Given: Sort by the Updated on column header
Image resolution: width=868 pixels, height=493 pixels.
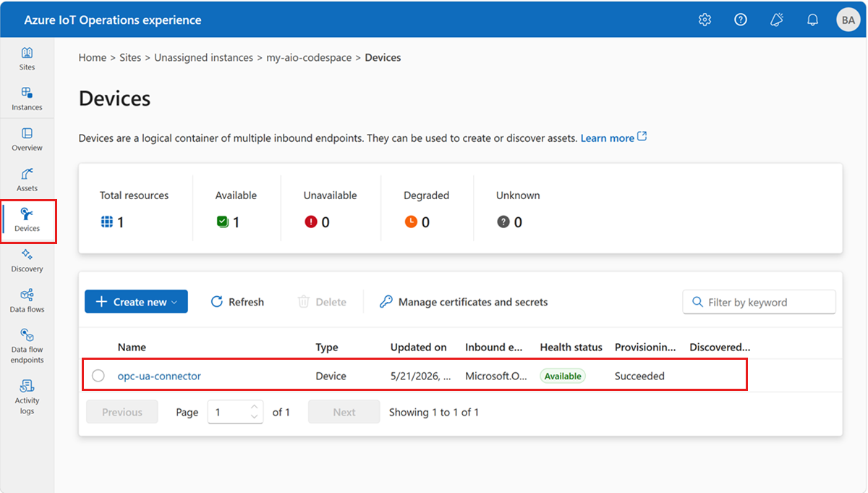Looking at the screenshot, I should [x=419, y=347].
